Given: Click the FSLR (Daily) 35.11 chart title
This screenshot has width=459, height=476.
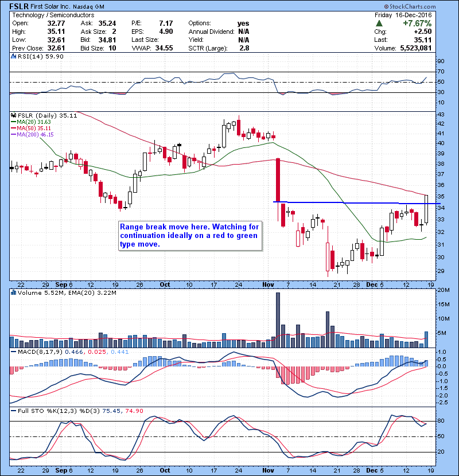Looking at the screenshot, I should click(x=48, y=115).
